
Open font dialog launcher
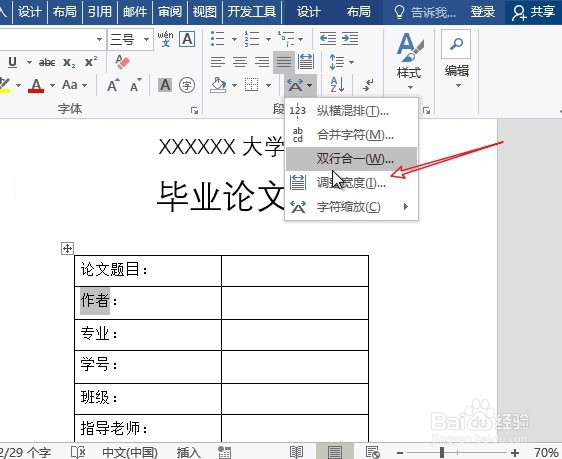click(194, 110)
